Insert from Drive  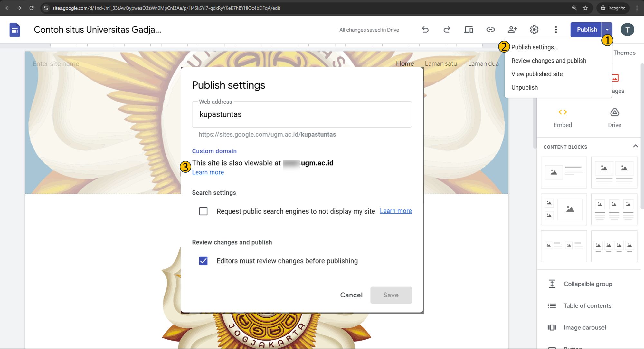click(x=614, y=118)
